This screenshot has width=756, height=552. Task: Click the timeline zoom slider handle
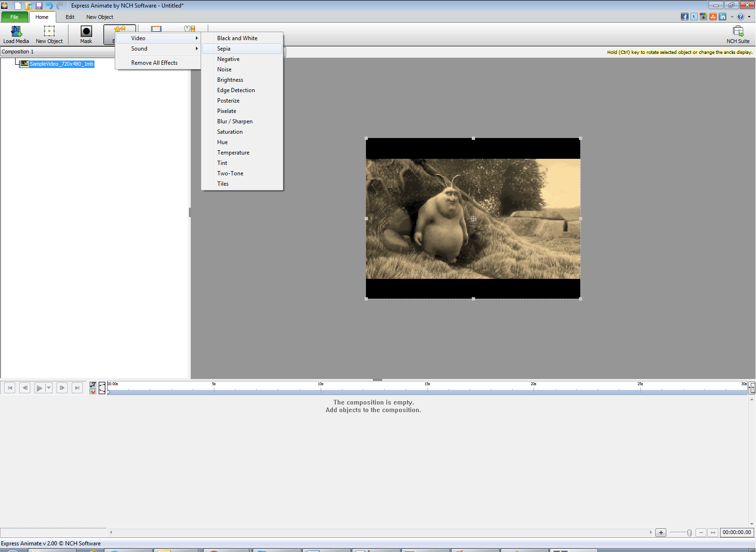click(689, 533)
